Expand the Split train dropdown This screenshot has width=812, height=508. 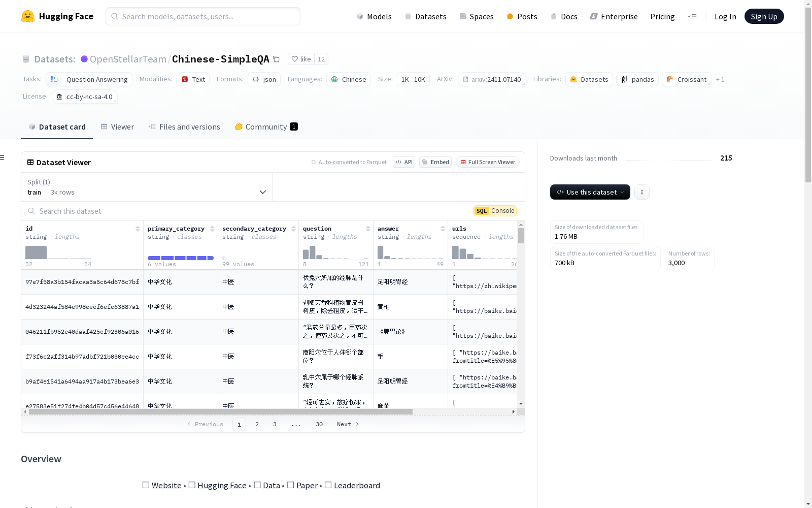[147, 187]
